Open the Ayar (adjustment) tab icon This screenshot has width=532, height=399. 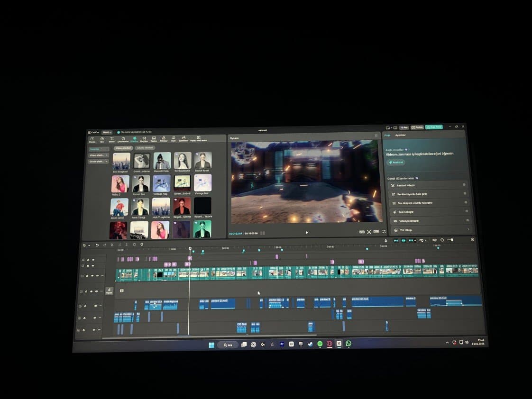[x=174, y=139]
